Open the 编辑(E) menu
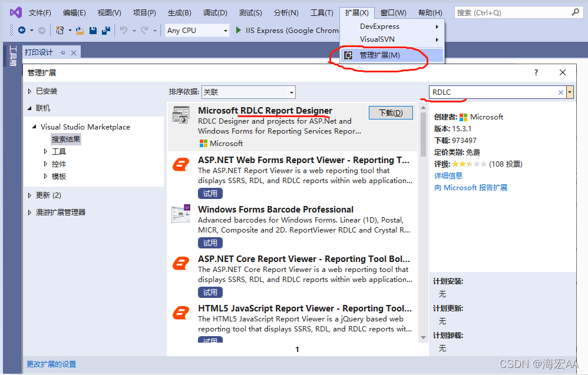Screen dimensions: 588x375 tap(74, 13)
